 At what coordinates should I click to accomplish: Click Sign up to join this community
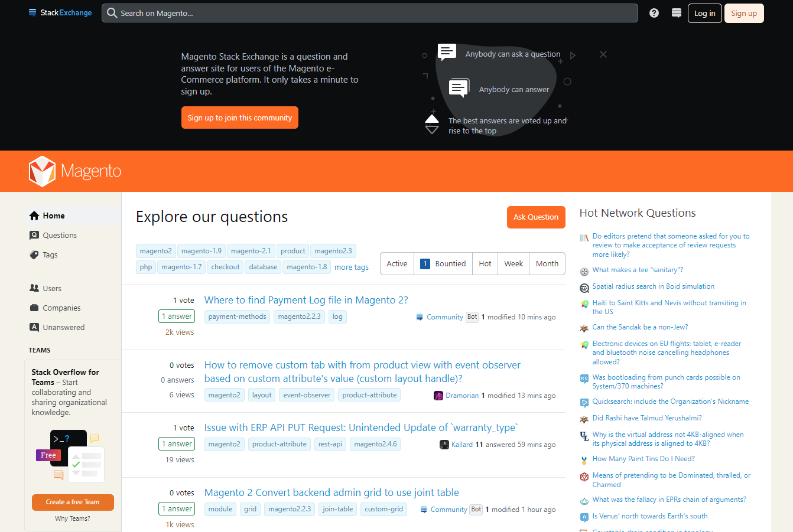[240, 118]
